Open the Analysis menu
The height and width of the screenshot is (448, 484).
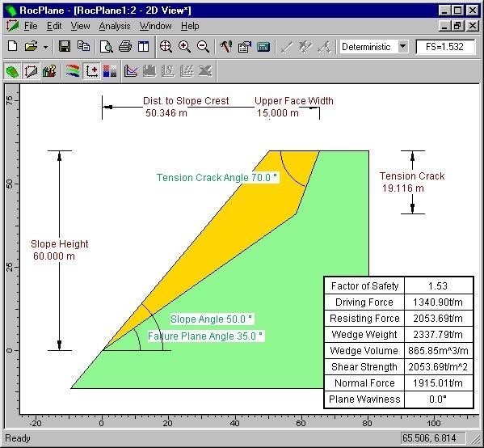[115, 26]
